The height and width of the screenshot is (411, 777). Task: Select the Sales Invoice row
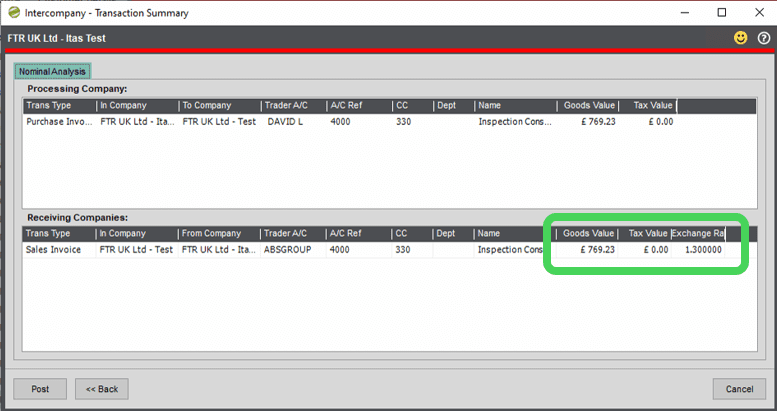(x=389, y=249)
